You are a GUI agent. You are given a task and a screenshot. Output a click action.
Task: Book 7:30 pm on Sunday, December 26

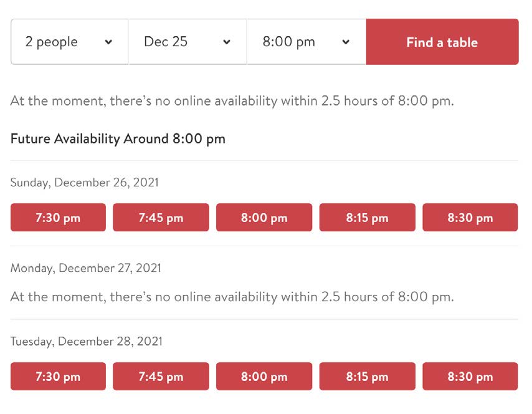[x=58, y=218]
